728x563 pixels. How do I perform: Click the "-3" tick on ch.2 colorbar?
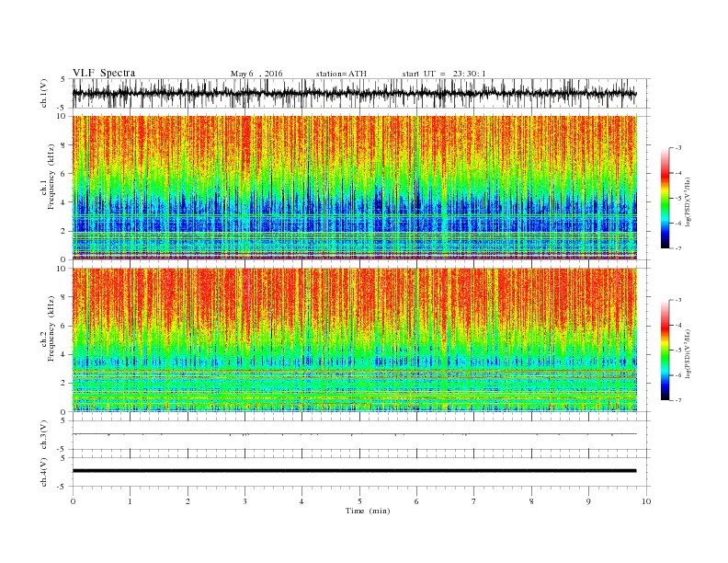(677, 300)
